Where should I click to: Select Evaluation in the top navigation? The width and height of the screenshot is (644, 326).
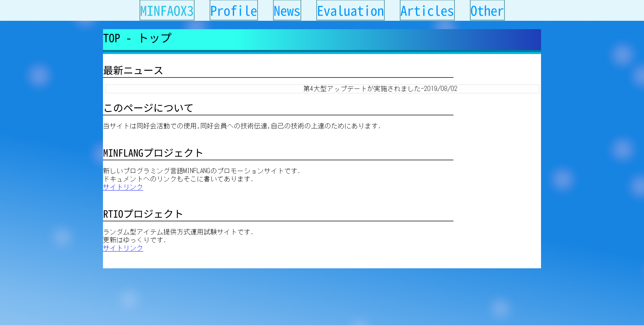coord(350,11)
